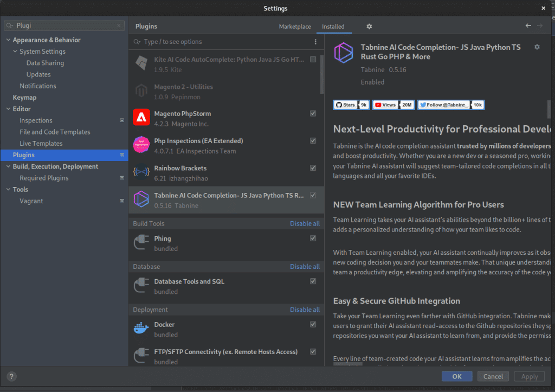Click the Cancel button
This screenshot has width=555, height=392.
[493, 376]
